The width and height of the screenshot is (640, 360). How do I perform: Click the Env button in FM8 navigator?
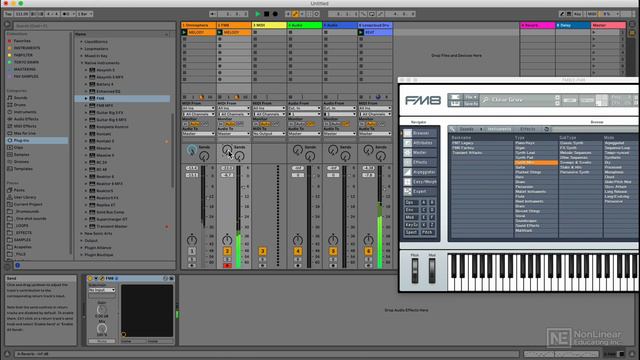pyautogui.click(x=411, y=210)
